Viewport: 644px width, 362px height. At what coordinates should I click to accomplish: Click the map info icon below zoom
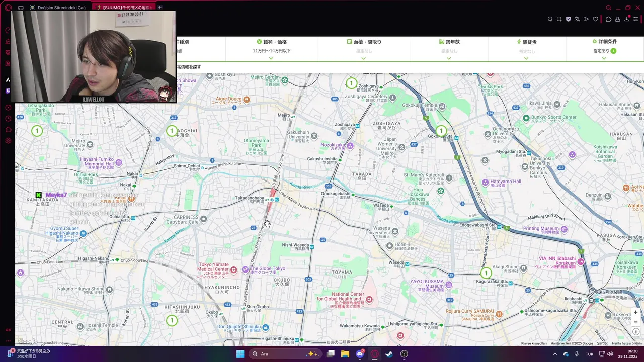click(x=636, y=332)
